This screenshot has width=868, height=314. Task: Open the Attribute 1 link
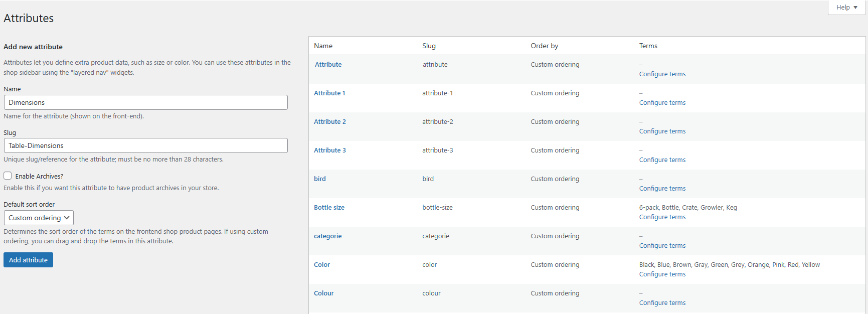[329, 93]
